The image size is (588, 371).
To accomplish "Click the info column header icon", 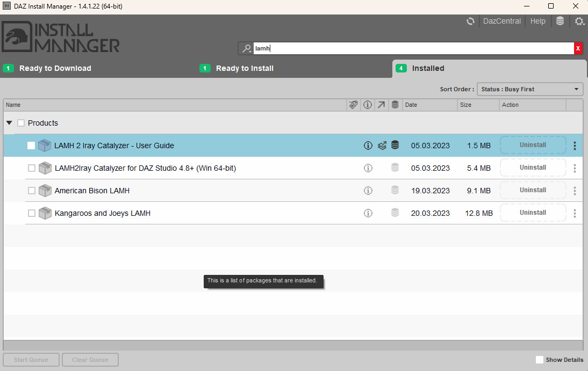I will coord(368,105).
